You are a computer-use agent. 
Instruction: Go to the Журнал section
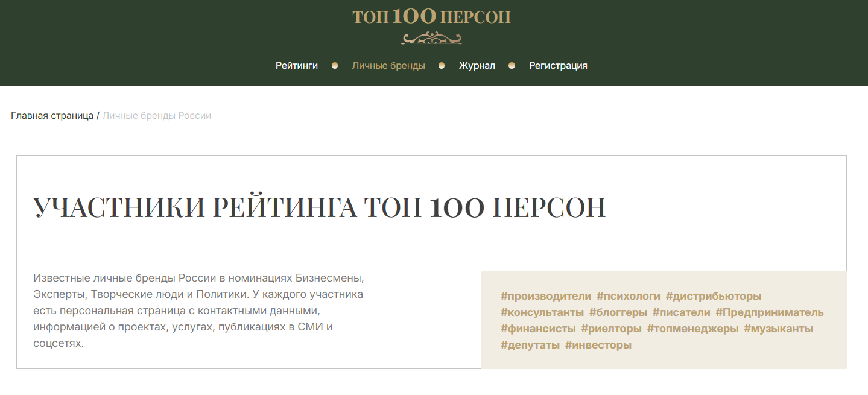click(x=477, y=66)
